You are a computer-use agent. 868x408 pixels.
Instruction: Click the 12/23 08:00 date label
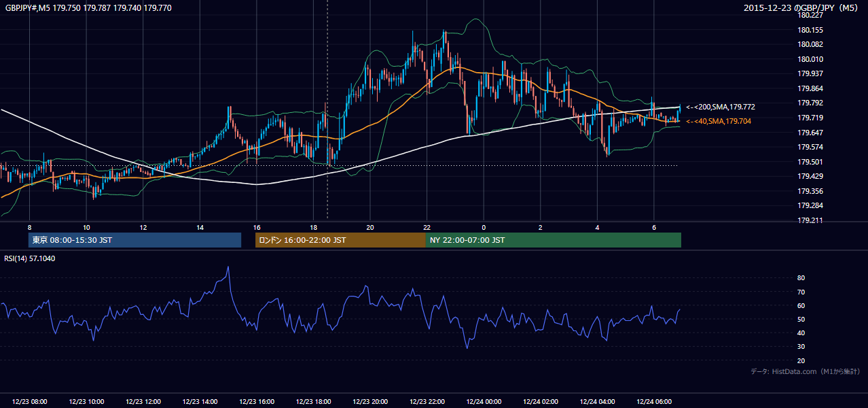coord(29,402)
